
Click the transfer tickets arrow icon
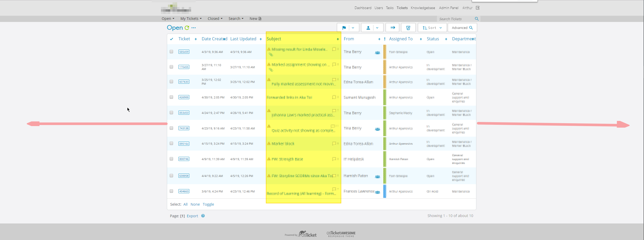tap(393, 28)
